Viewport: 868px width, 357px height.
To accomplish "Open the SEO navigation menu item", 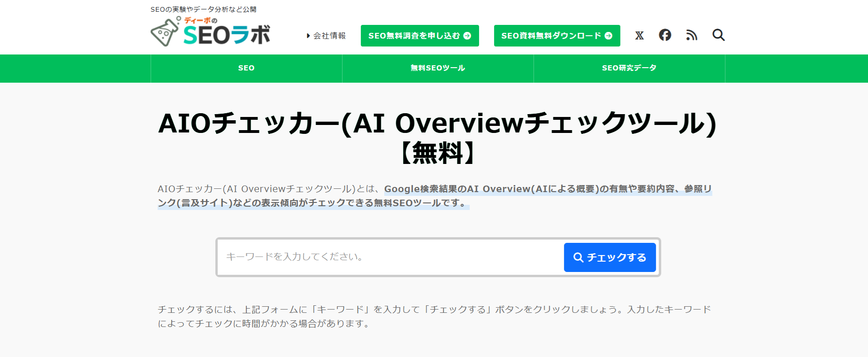I will coord(246,68).
